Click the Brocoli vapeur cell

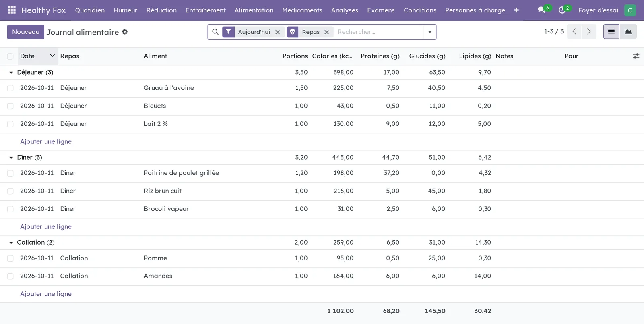(166, 209)
